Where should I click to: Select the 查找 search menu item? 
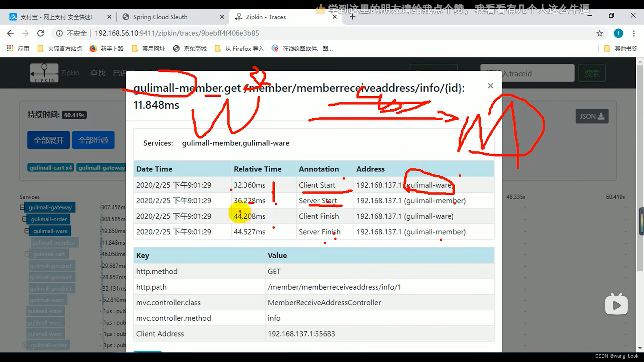(x=97, y=72)
